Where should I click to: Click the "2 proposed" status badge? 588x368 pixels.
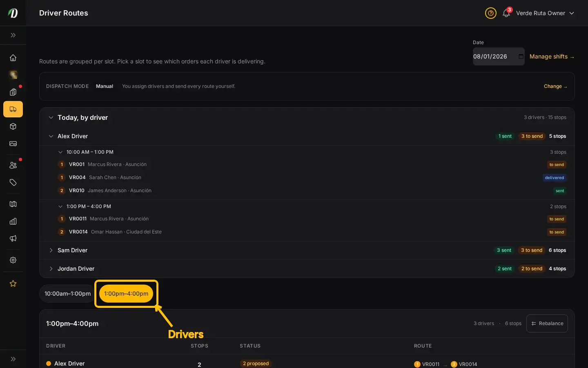point(256,364)
